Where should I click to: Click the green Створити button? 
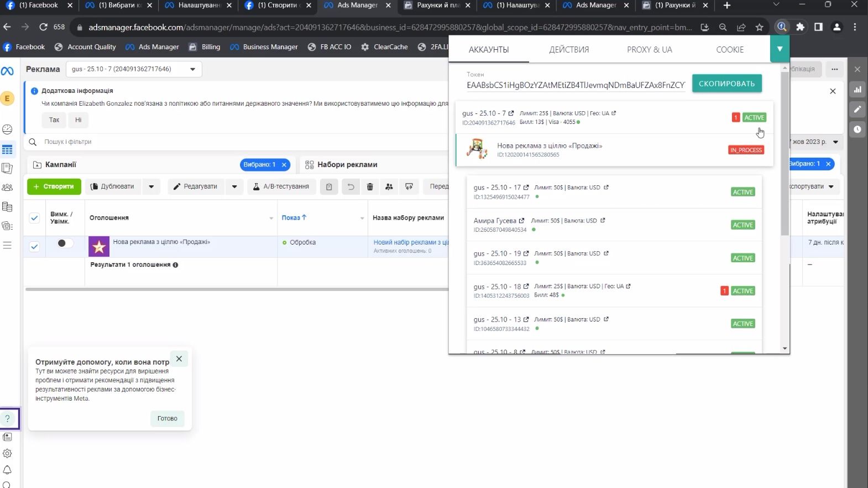pos(54,186)
